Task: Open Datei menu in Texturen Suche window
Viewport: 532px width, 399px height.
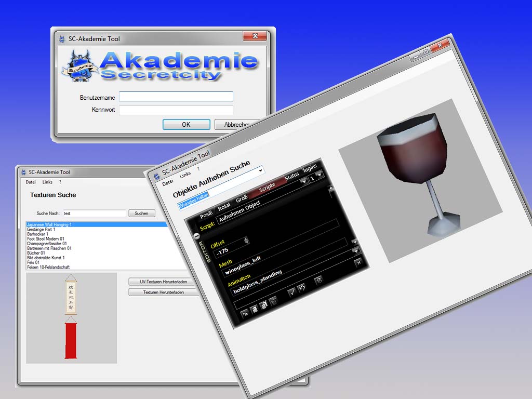Action: coord(31,182)
